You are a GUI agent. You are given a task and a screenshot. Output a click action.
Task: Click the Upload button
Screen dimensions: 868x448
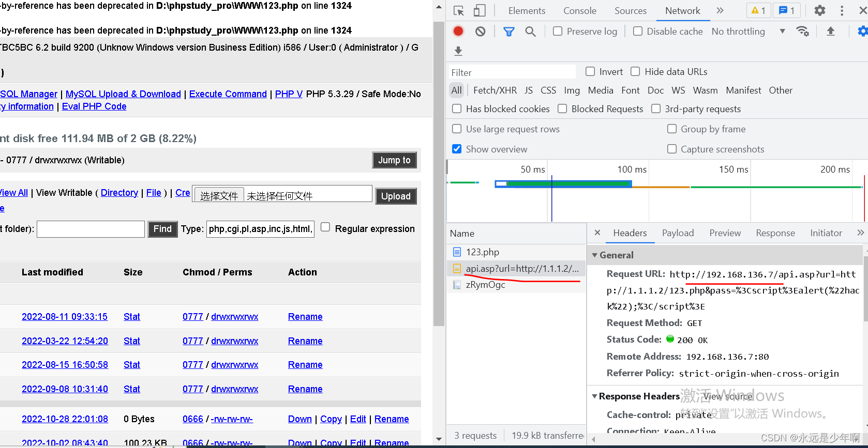point(396,196)
